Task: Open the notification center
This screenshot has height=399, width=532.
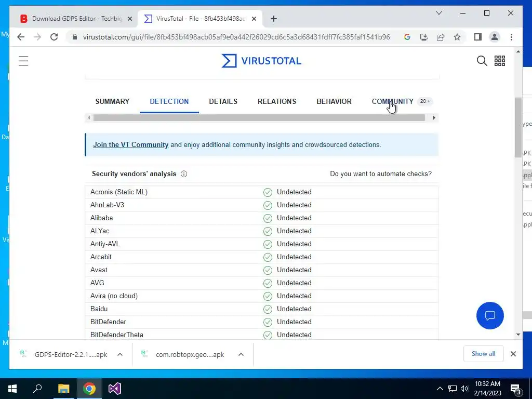Action: point(515,389)
